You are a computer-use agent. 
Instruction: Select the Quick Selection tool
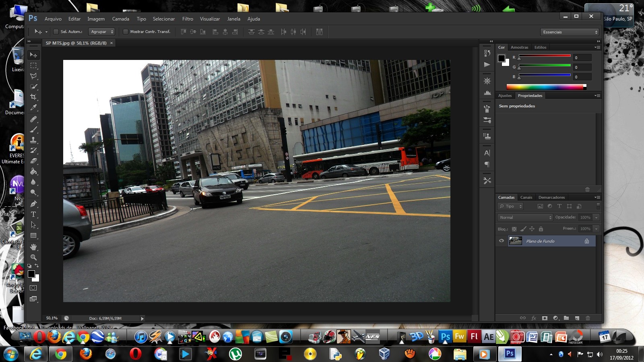[x=33, y=86]
